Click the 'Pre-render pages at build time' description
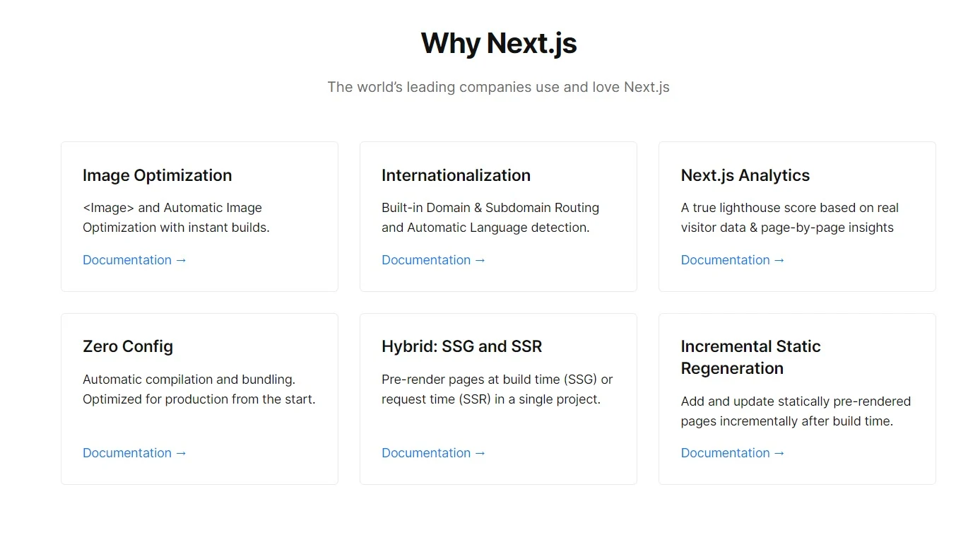980x552 pixels. (497, 389)
